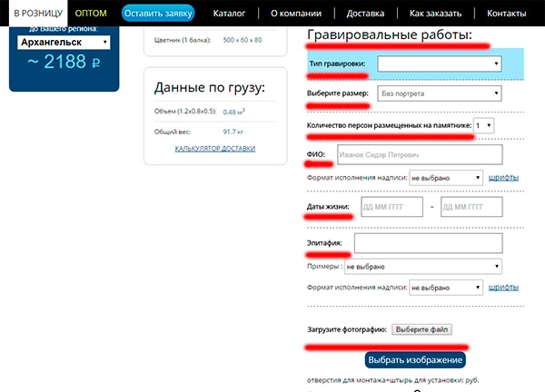Image resolution: width=545 pixels, height=392 pixels.
Task: Click the first life date field
Action: [x=392, y=207]
